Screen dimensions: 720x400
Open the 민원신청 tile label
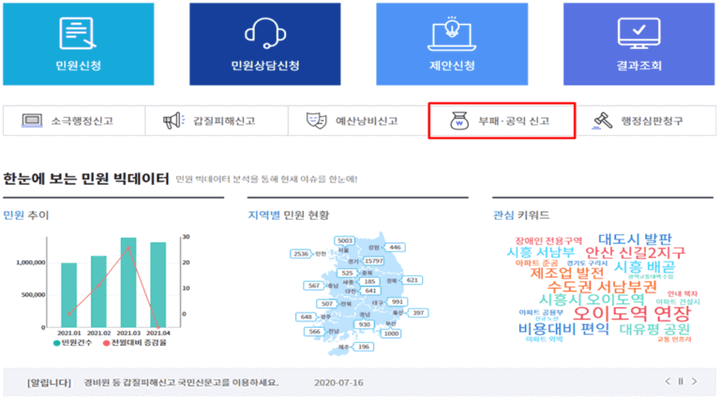click(78, 66)
